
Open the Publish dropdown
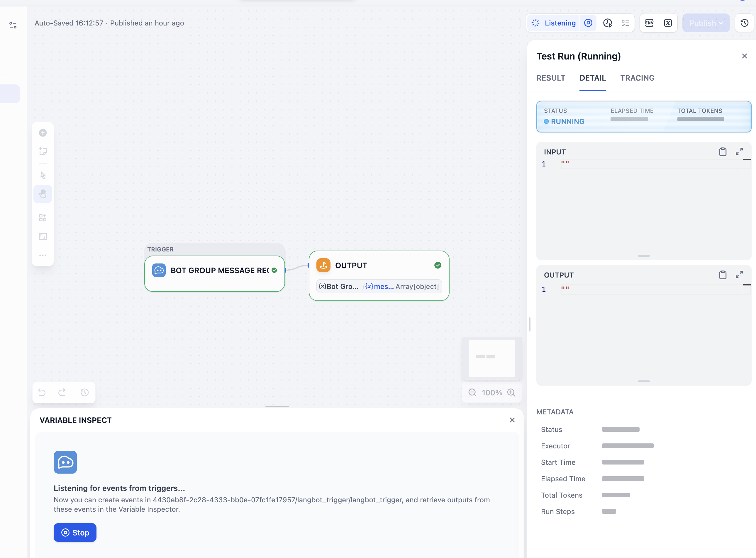pyautogui.click(x=706, y=23)
